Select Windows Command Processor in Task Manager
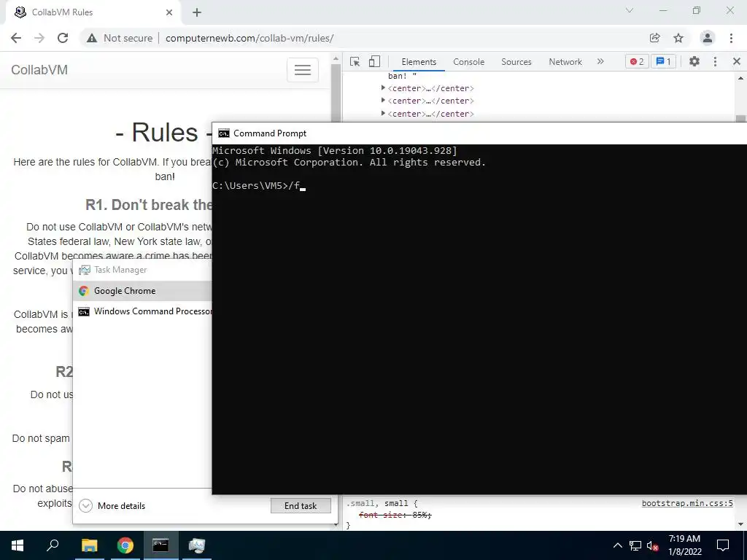This screenshot has height=560, width=747. click(x=142, y=311)
